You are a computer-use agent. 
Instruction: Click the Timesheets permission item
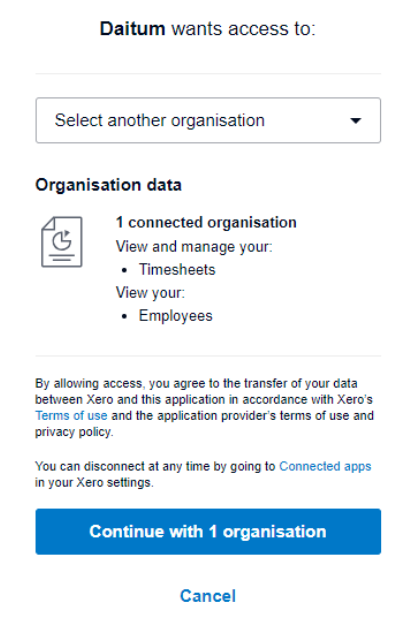pos(177,270)
